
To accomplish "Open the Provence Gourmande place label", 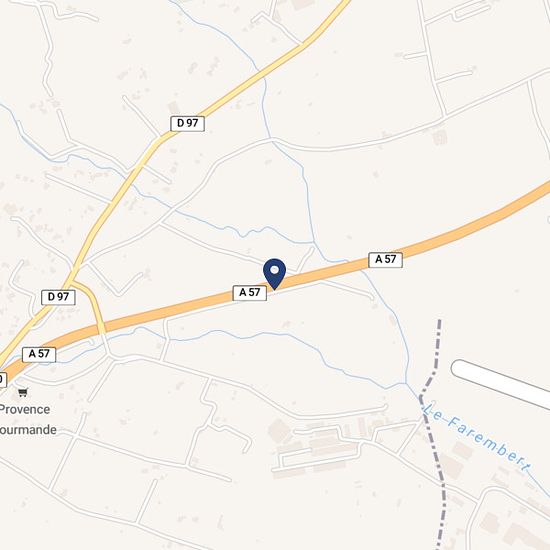I will (x=26, y=420).
